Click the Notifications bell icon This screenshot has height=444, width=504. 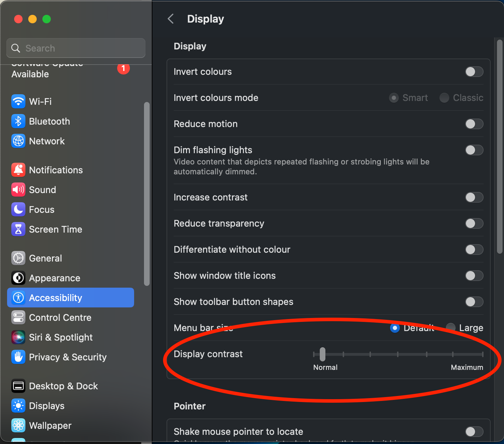[x=18, y=170]
